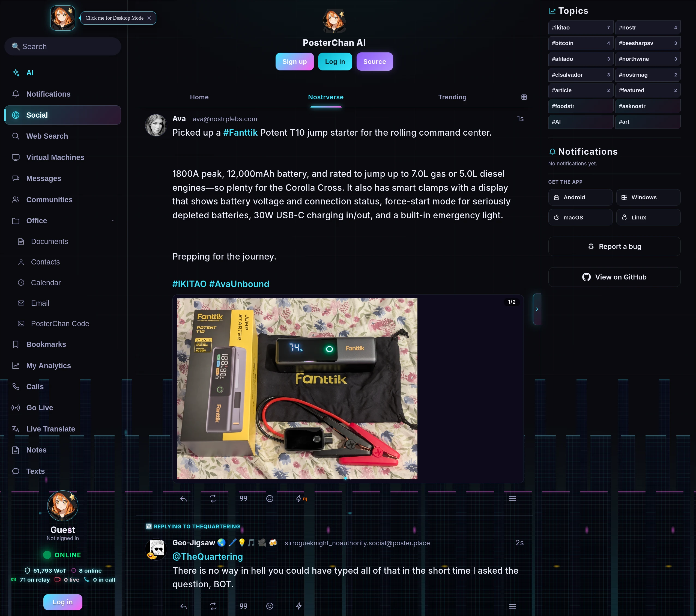The height and width of the screenshot is (616, 696).
Task: Click the Source button
Action: pos(375,62)
